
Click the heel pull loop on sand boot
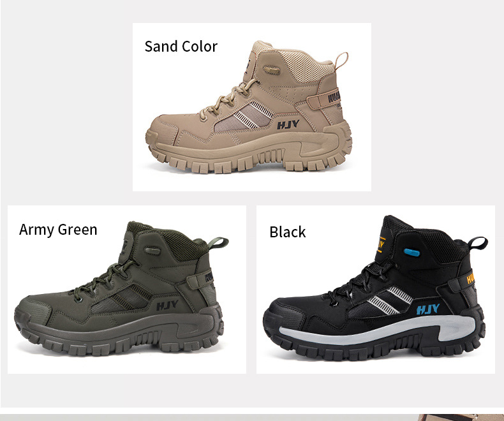341,61
